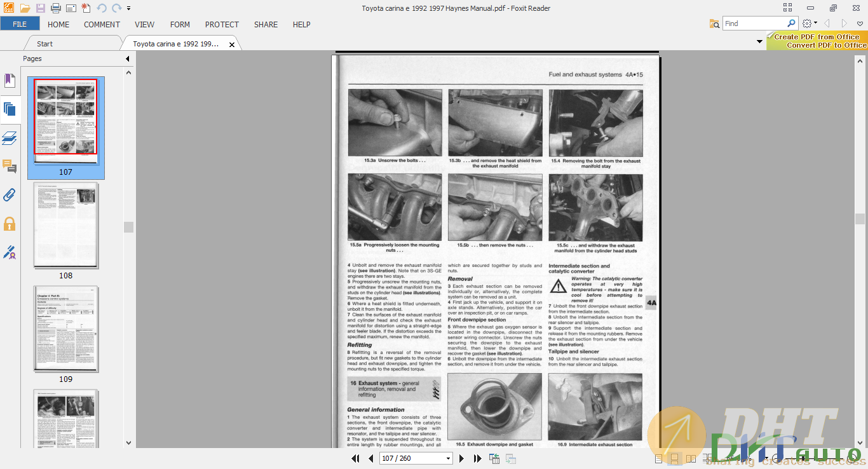The width and height of the screenshot is (868, 469).
Task: Open the PROTECT ribbon tab
Action: click(222, 24)
